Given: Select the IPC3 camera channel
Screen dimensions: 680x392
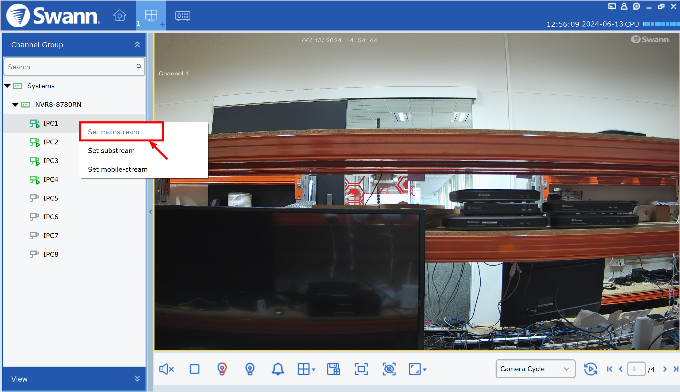Looking at the screenshot, I should 51,160.
